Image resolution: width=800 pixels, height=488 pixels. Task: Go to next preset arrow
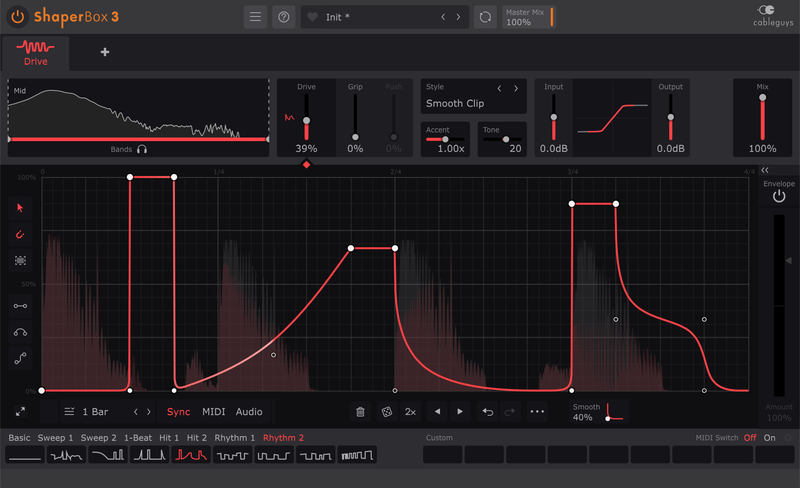click(458, 17)
